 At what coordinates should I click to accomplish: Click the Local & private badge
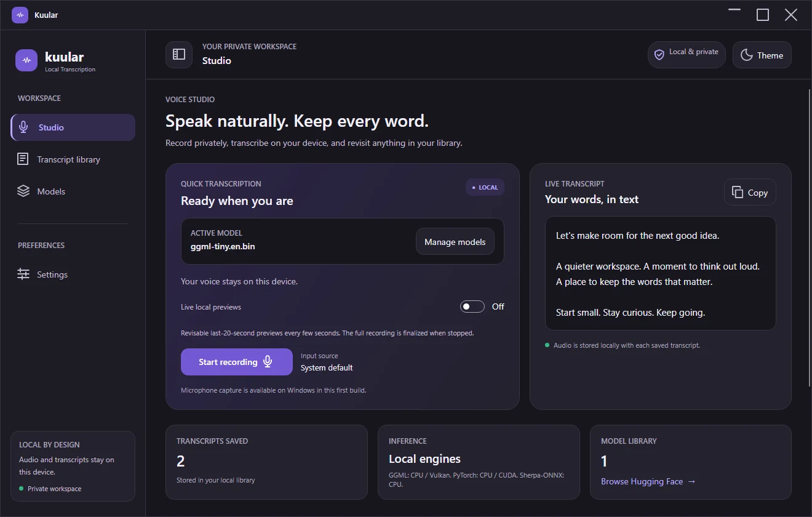point(687,55)
